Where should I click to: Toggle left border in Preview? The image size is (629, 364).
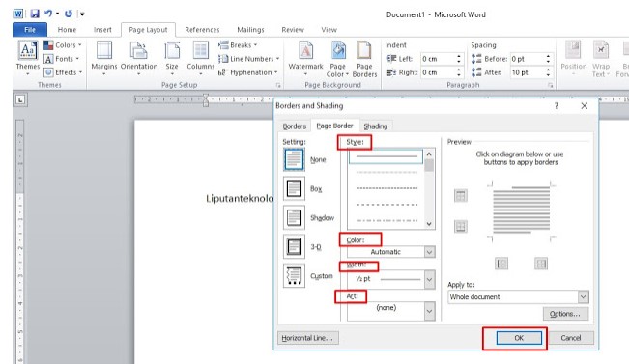[501, 264]
